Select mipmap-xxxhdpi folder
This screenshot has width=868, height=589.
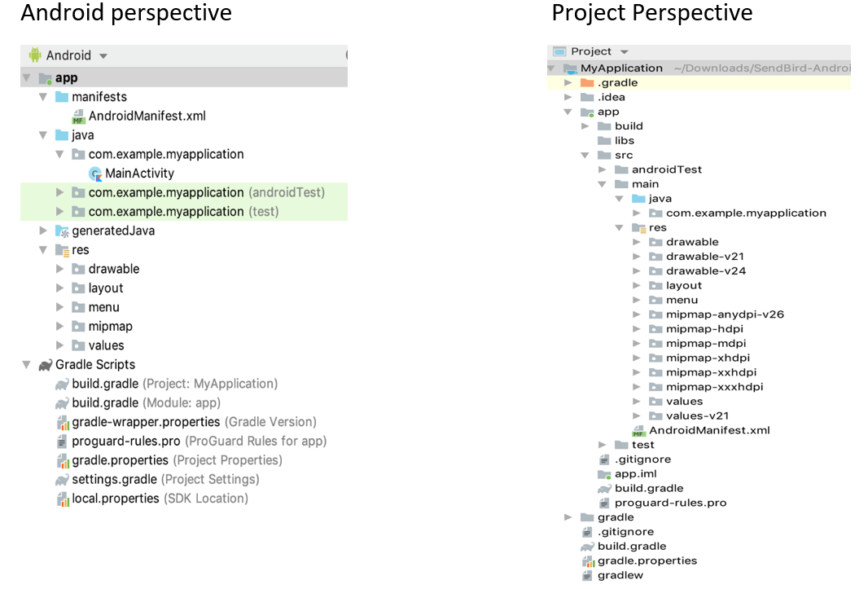point(714,387)
